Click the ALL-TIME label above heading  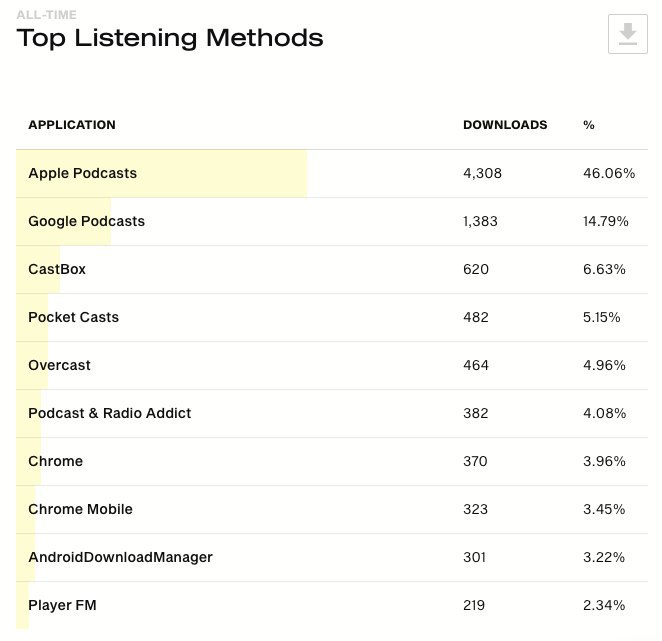coord(46,15)
